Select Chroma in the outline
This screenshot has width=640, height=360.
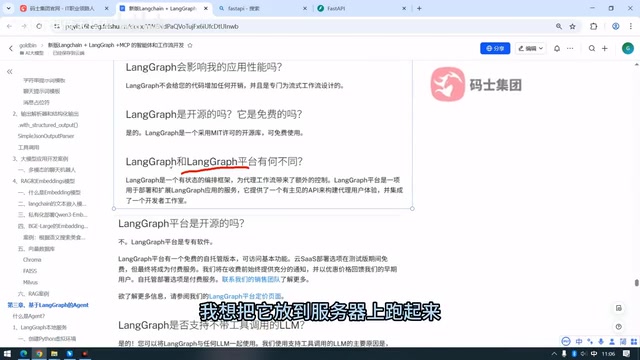[x=32, y=260]
